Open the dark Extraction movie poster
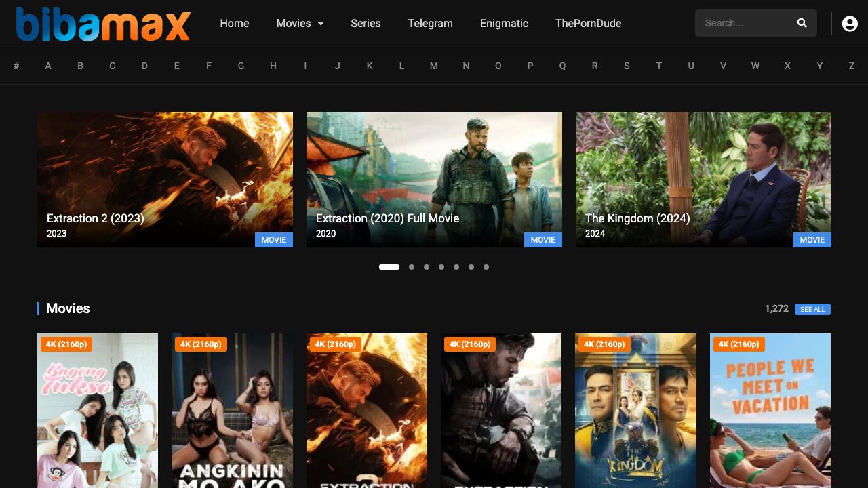The width and height of the screenshot is (868, 488). pos(501,411)
